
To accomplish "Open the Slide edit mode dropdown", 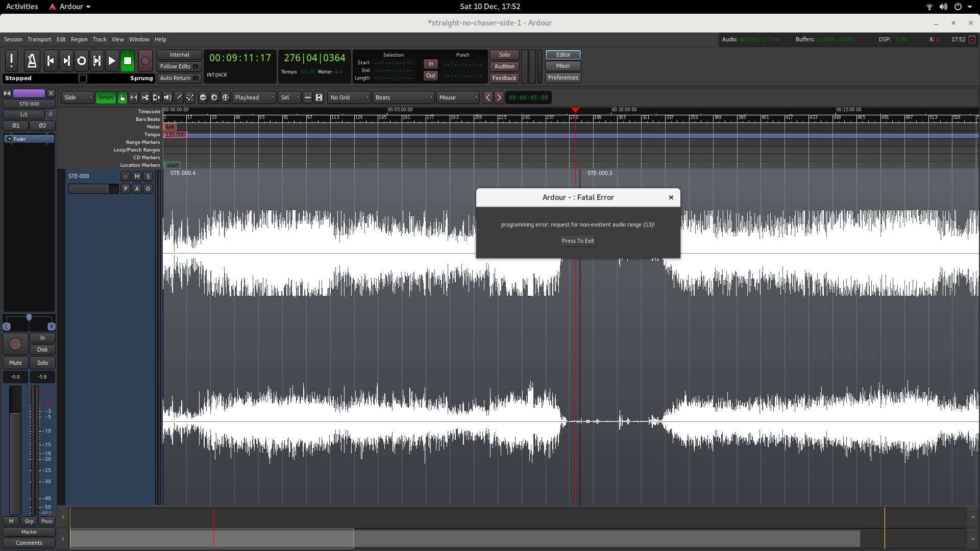I will pyautogui.click(x=78, y=97).
